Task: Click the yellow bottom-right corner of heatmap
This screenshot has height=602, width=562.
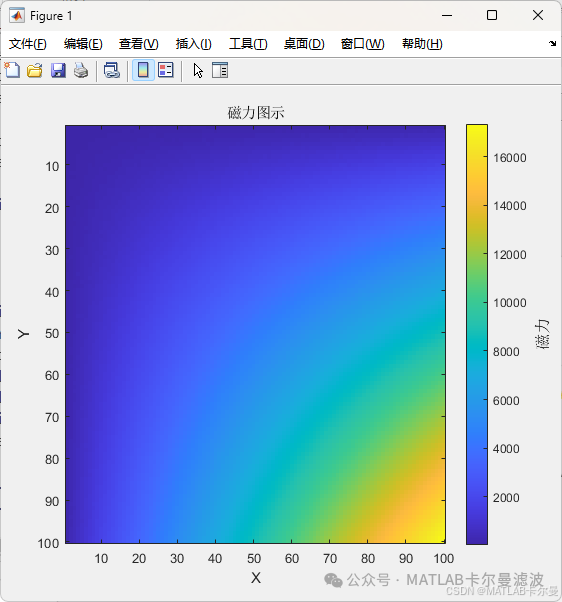Action: (438, 536)
